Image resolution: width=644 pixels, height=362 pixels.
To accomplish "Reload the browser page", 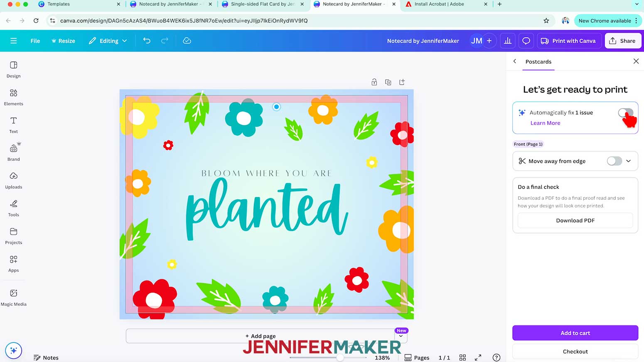I will point(36,21).
